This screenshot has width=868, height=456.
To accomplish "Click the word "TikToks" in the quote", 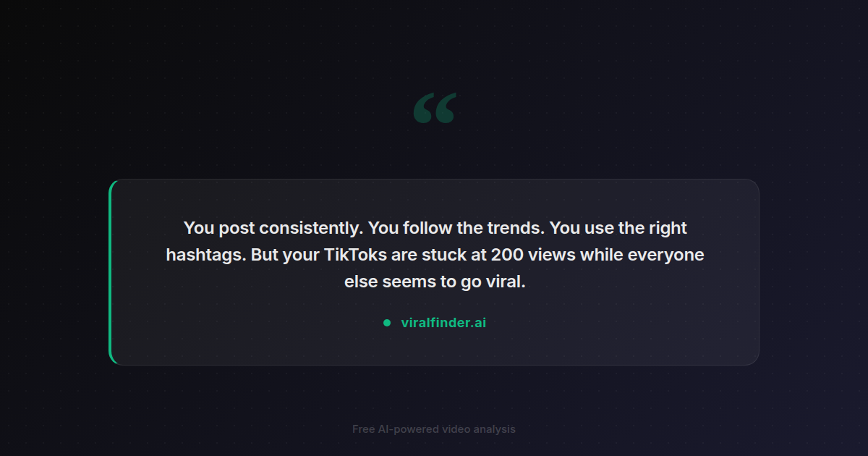I will click(356, 255).
